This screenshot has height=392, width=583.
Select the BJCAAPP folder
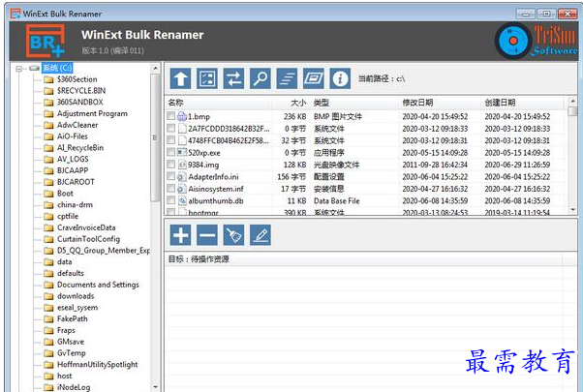point(73,170)
